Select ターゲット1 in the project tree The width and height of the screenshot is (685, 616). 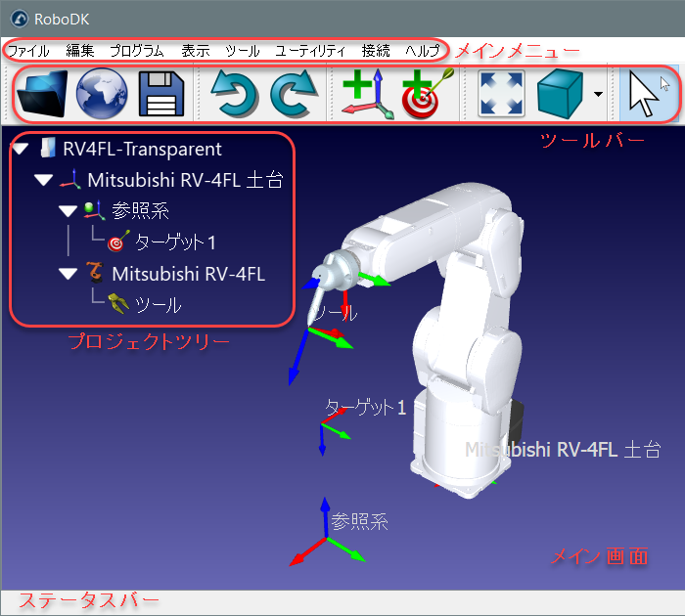pyautogui.click(x=175, y=242)
